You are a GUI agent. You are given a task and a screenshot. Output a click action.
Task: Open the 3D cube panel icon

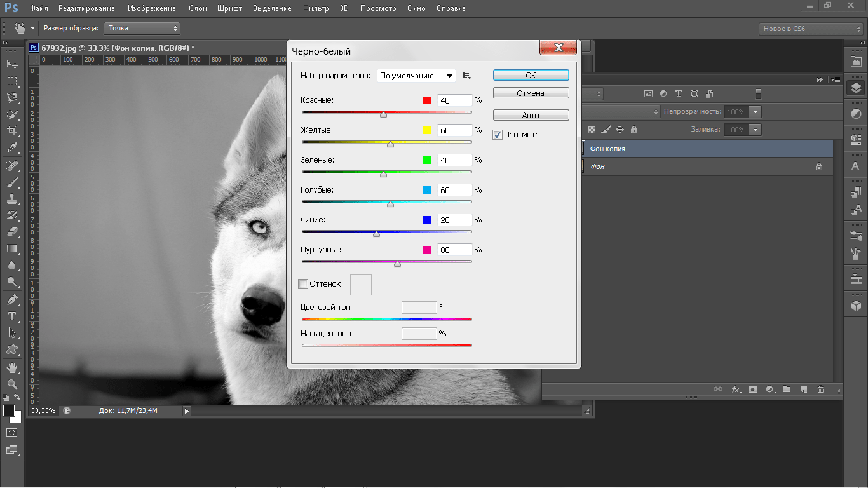point(856,306)
